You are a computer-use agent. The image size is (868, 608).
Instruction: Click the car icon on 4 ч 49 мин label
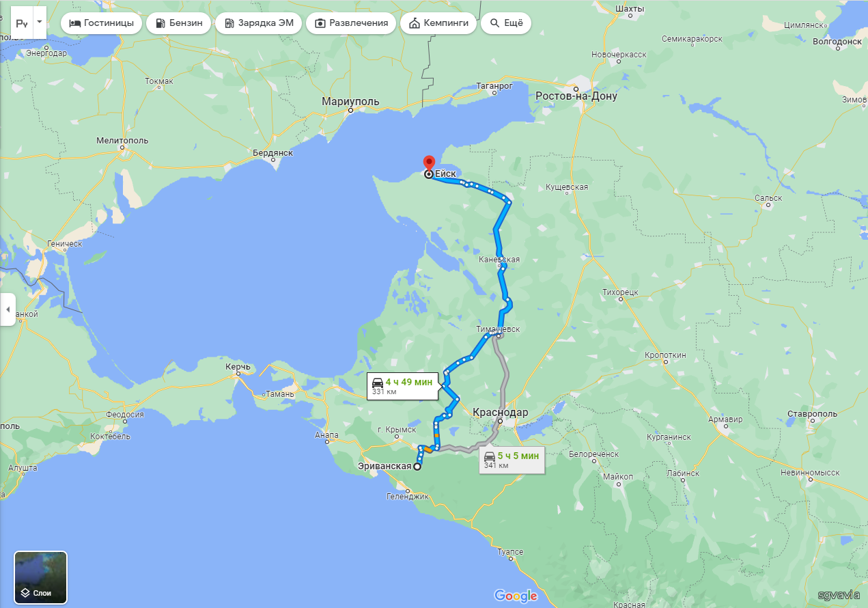pyautogui.click(x=377, y=382)
